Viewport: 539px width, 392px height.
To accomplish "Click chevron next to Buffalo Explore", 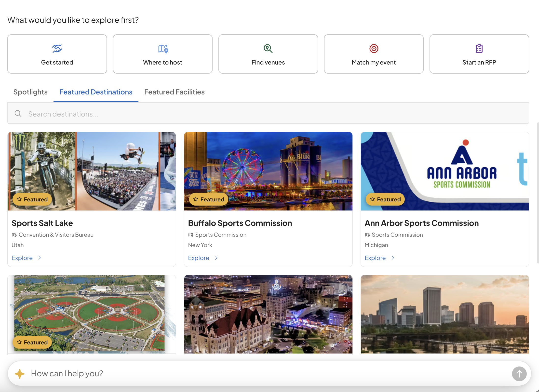I will 216,258.
